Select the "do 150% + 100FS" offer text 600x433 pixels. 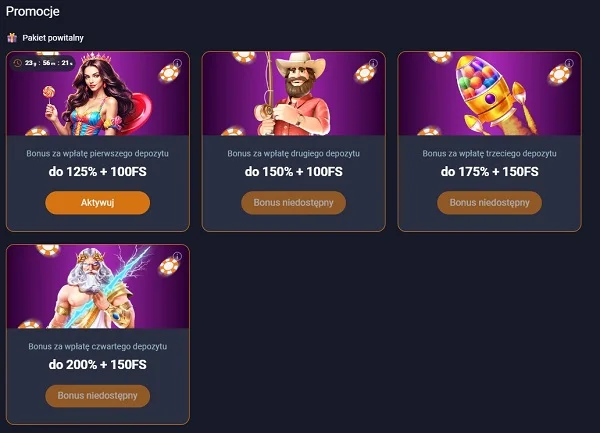tap(293, 171)
